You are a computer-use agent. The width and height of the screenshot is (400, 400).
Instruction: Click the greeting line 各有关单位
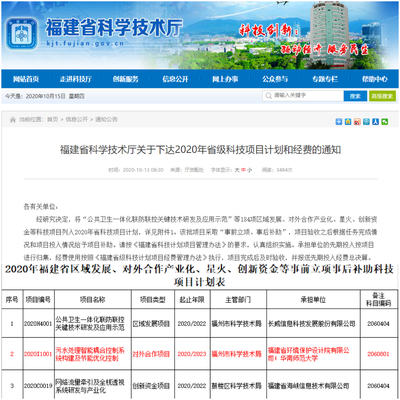[x=40, y=207]
